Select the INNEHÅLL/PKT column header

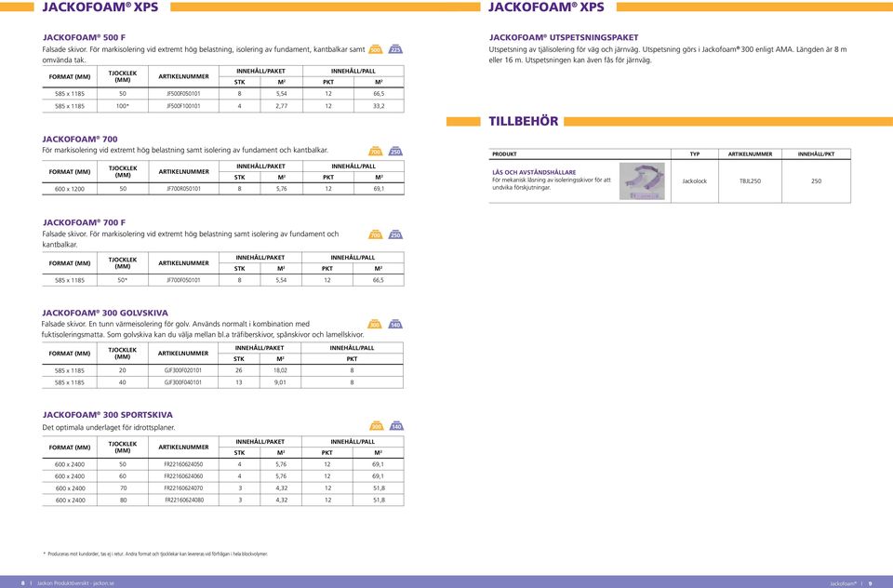[x=816, y=154]
